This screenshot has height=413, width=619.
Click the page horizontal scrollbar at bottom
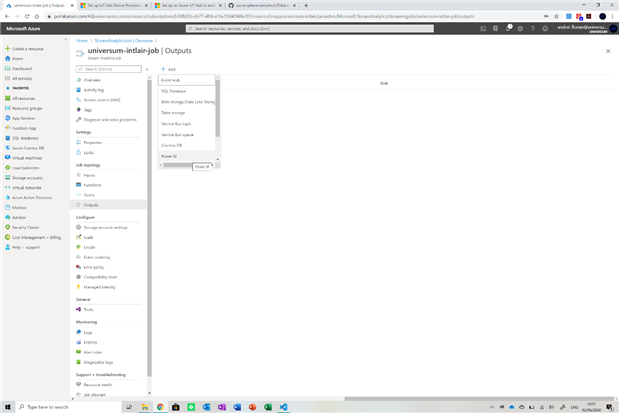[x=479, y=399]
